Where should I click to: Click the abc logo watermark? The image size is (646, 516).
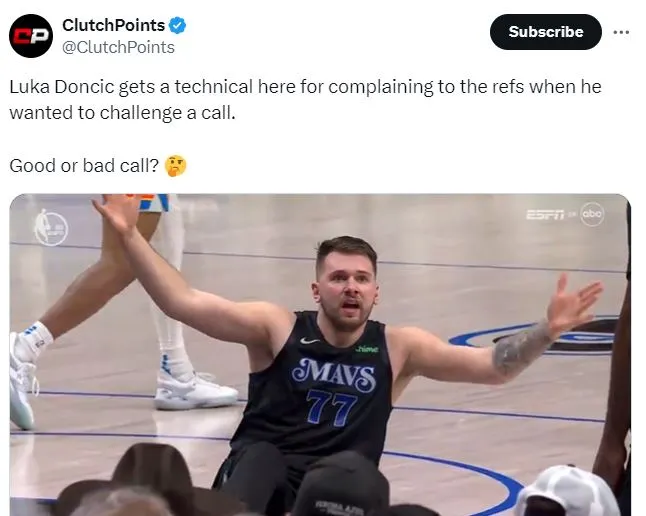[592, 214]
